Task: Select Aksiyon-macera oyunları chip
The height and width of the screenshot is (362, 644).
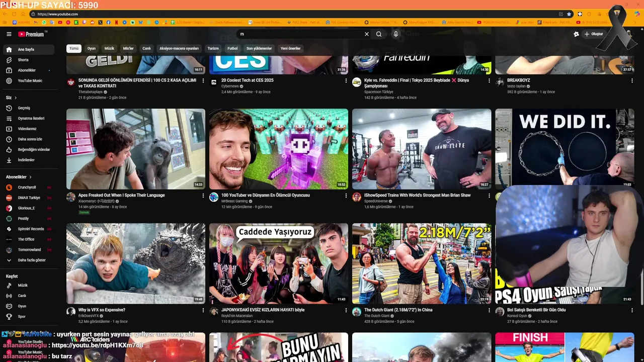Action: coord(179,49)
